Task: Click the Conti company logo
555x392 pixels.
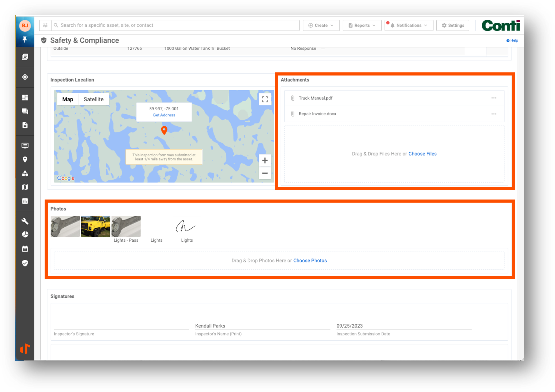Action: [500, 25]
